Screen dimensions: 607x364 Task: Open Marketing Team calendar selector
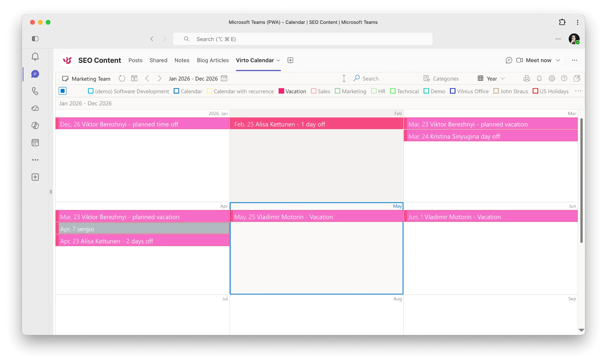[x=86, y=79]
